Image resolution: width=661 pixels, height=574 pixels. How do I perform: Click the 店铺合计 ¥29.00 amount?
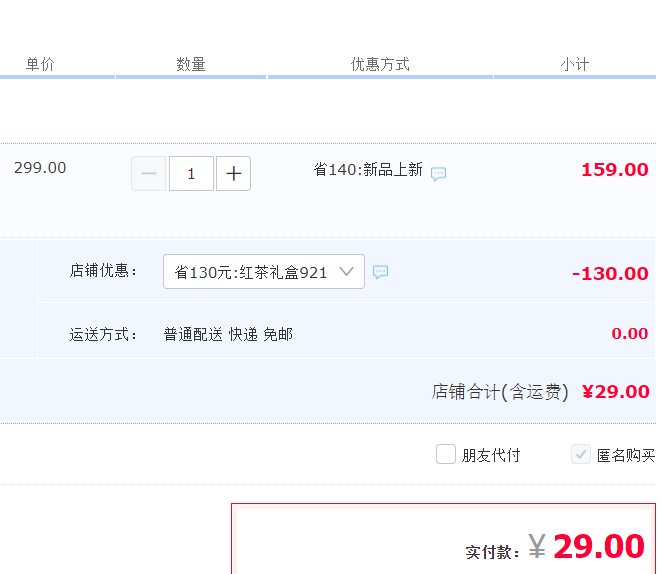615,392
